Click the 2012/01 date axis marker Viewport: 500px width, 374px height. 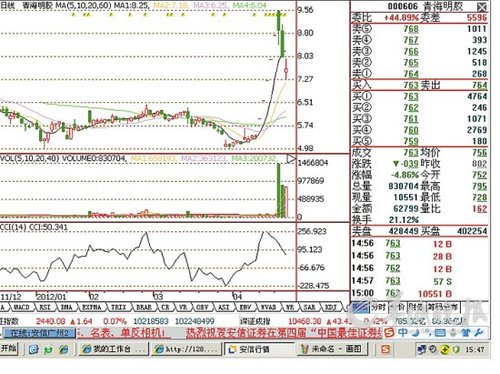click(x=51, y=297)
